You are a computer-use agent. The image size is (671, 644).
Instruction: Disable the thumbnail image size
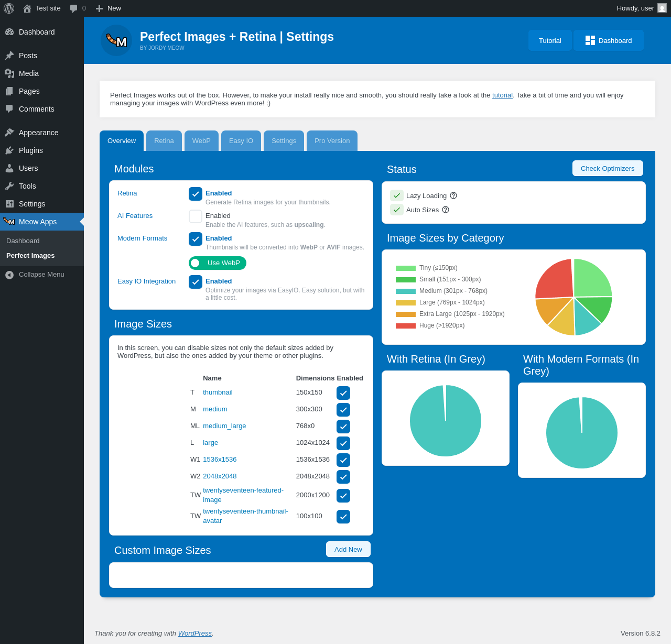tap(343, 393)
